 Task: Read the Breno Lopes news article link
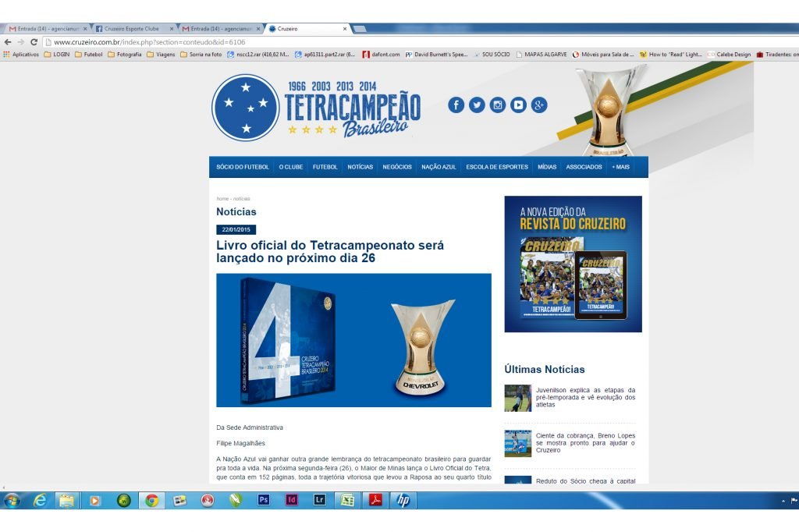[585, 442]
